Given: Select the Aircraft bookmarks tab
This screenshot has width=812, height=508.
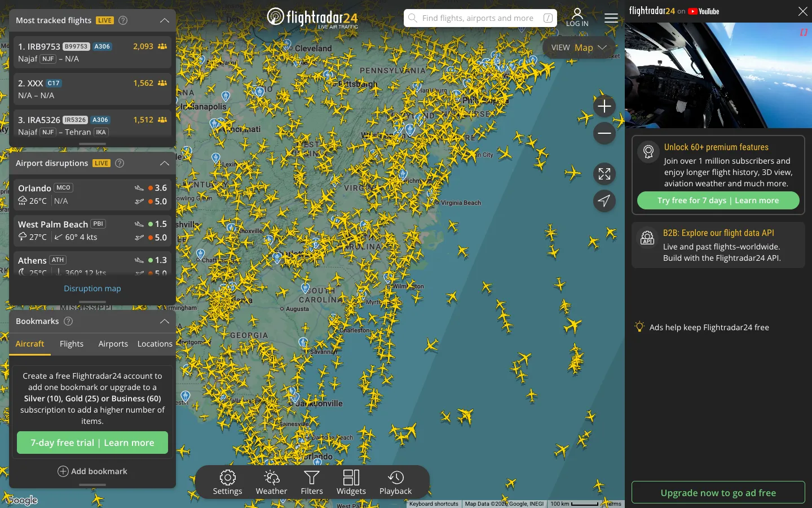Looking at the screenshot, I should (x=30, y=344).
